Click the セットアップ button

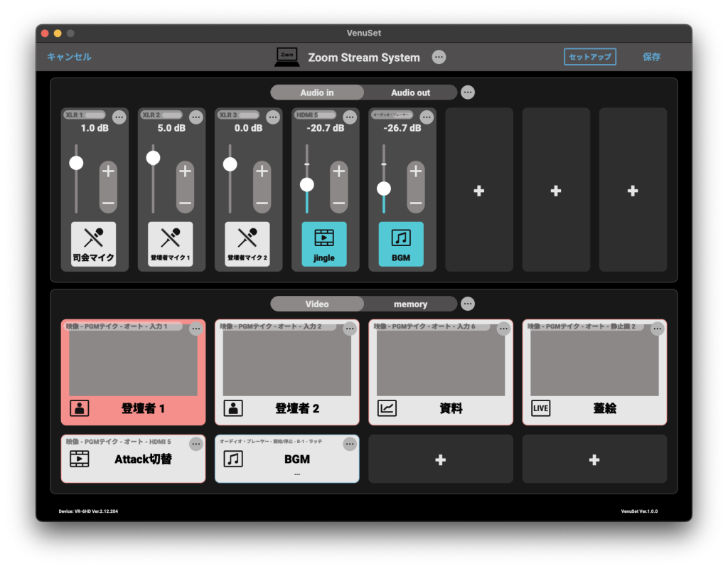tap(589, 57)
